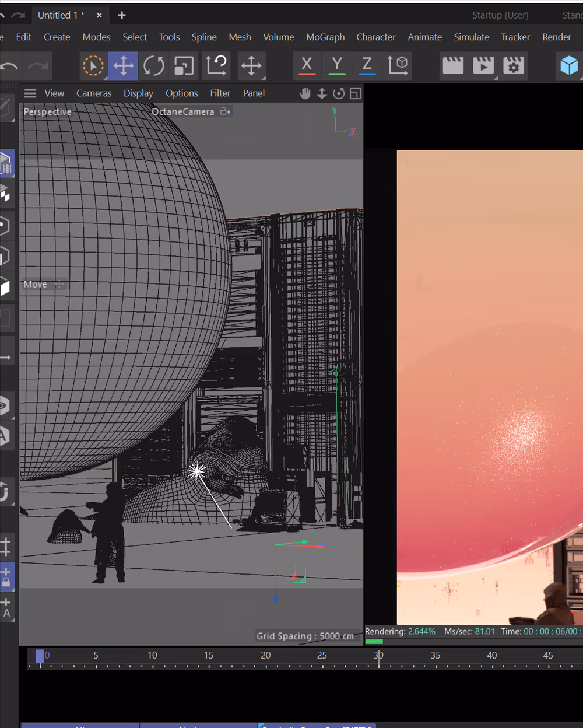Activate the Rotate tool
The image size is (583, 728).
coord(154,65)
